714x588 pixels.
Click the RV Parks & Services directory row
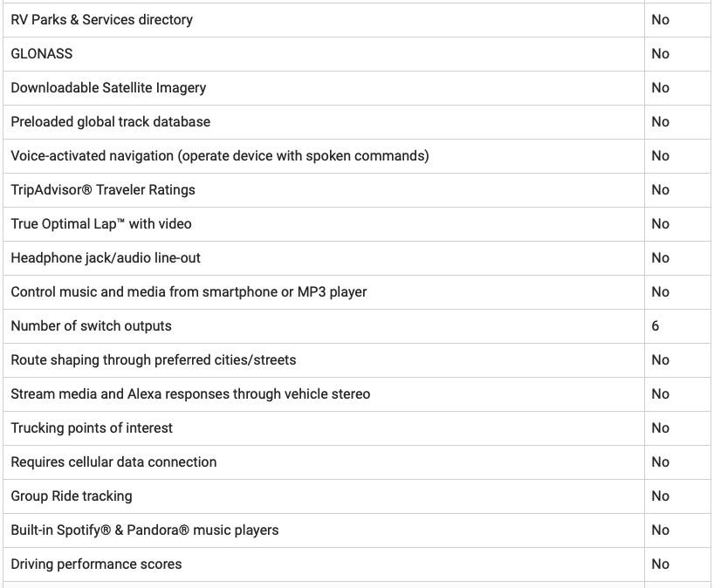click(356, 20)
